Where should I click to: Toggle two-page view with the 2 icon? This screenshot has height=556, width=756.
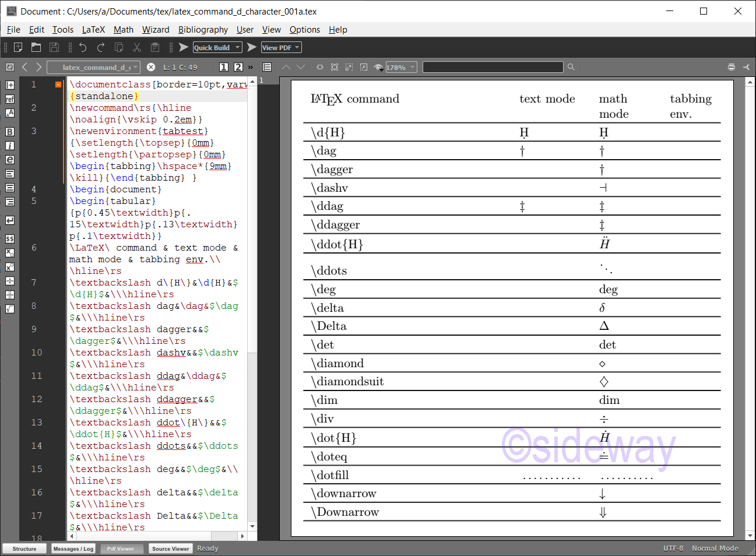(238, 67)
